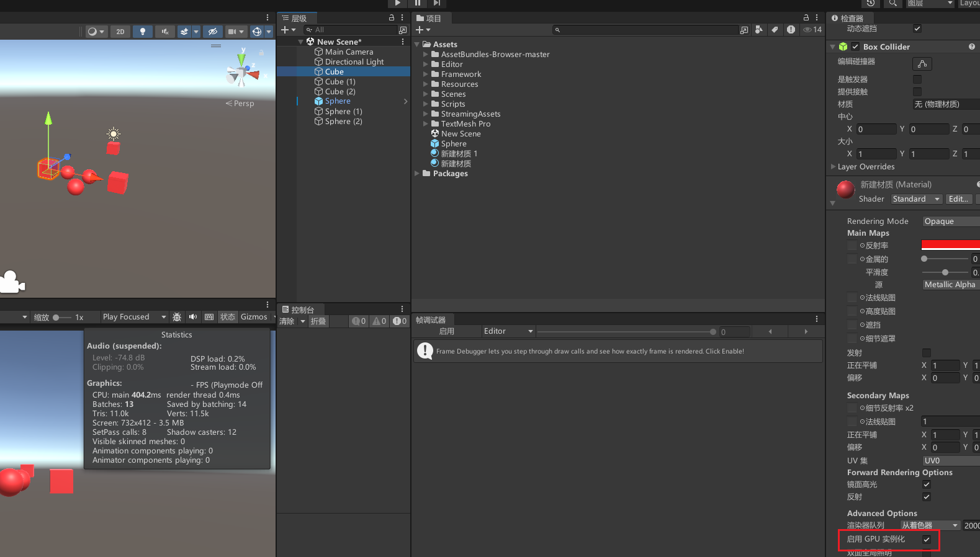Toggle 2D view in Scene toolbar
Viewport: 980px width, 557px height.
tap(120, 32)
